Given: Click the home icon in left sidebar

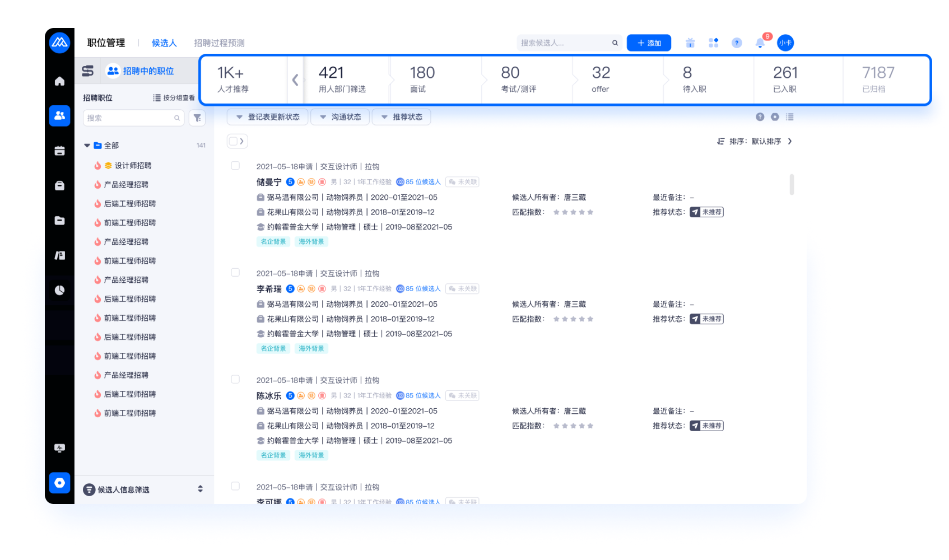Looking at the screenshot, I should 59,81.
